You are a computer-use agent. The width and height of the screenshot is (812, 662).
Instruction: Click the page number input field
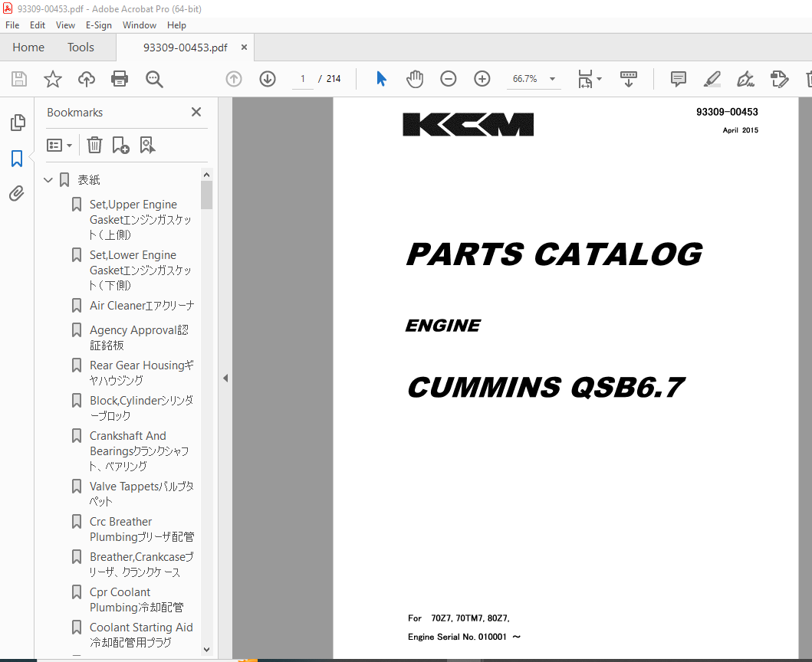pyautogui.click(x=302, y=79)
